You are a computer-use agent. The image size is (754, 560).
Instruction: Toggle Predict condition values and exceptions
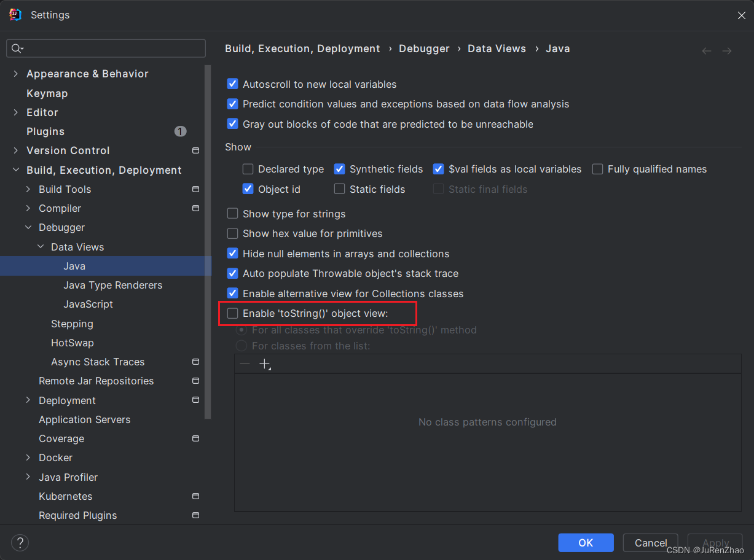pos(232,104)
